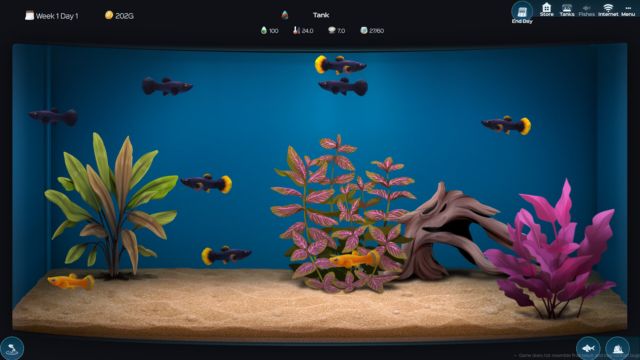This screenshot has height=360, width=640.
Task: Click the gold coin icon
Action: tap(109, 15)
